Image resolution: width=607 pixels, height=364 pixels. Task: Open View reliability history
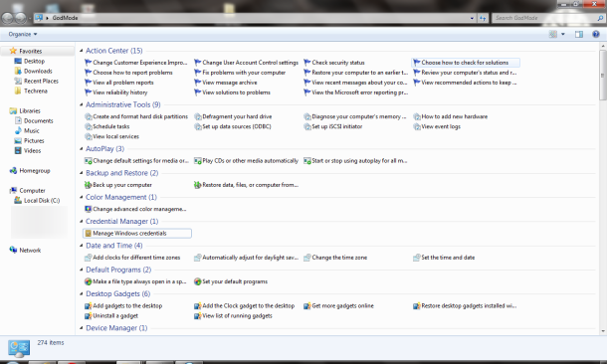(x=116, y=92)
